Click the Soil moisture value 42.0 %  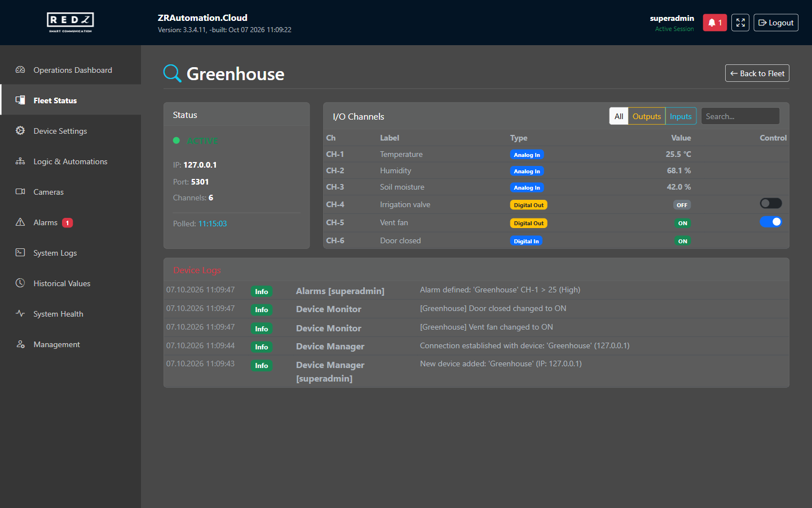679,187
